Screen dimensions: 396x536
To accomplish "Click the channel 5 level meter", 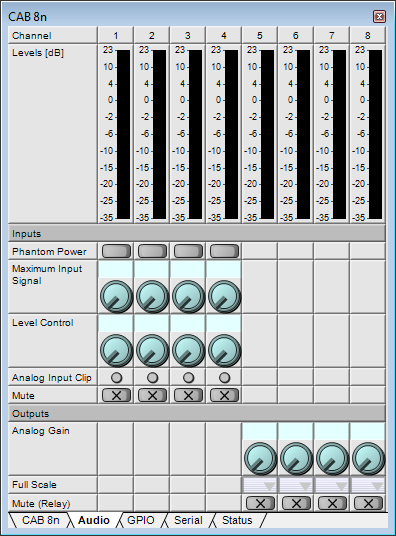I will [267, 134].
